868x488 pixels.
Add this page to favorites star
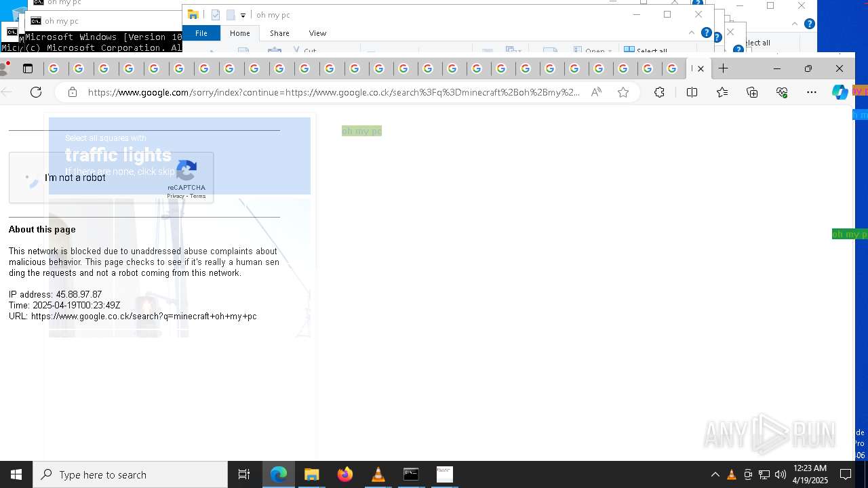(x=623, y=92)
